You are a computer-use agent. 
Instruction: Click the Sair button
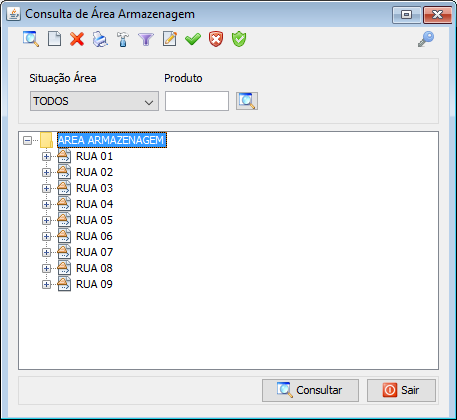pos(401,390)
